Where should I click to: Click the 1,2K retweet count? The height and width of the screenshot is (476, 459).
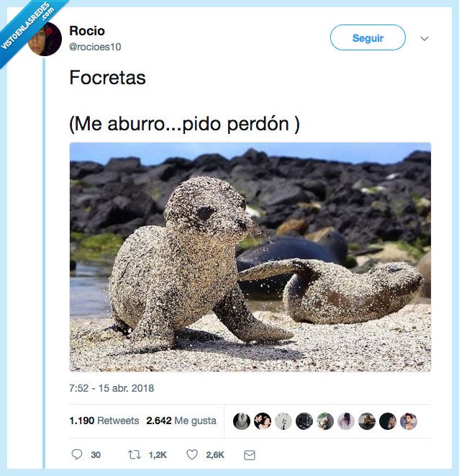pyautogui.click(x=158, y=454)
